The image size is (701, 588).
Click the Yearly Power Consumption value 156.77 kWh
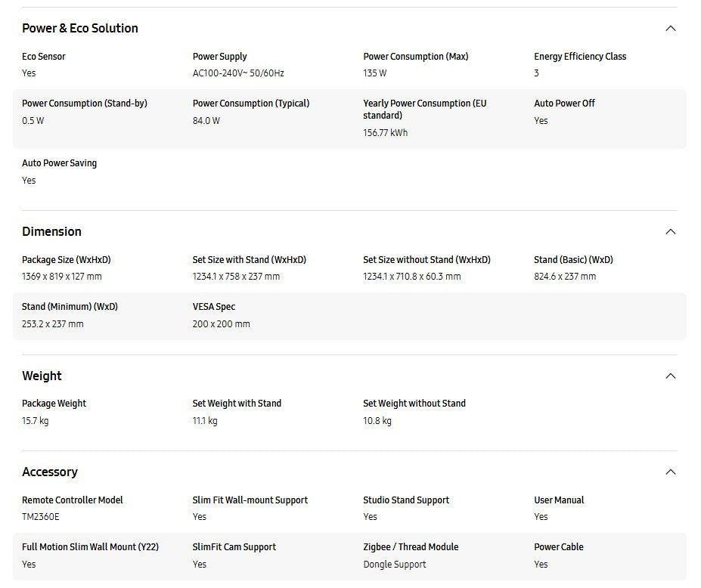pos(385,133)
